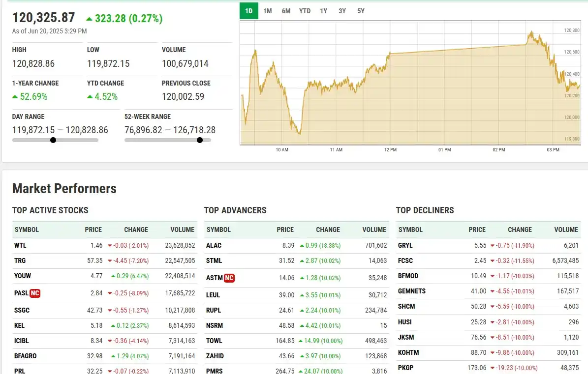Click the intraday chart peak near 03 PM
588x374 pixels.
click(x=531, y=33)
